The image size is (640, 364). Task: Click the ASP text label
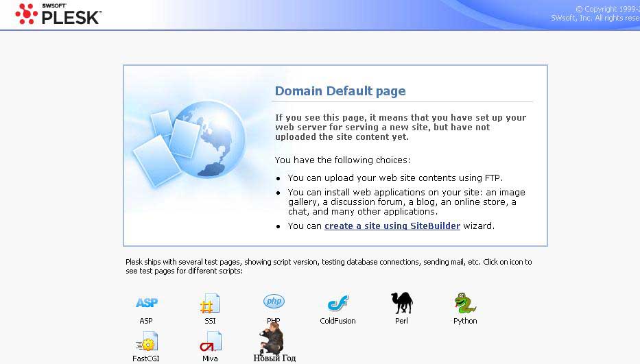coord(145,321)
